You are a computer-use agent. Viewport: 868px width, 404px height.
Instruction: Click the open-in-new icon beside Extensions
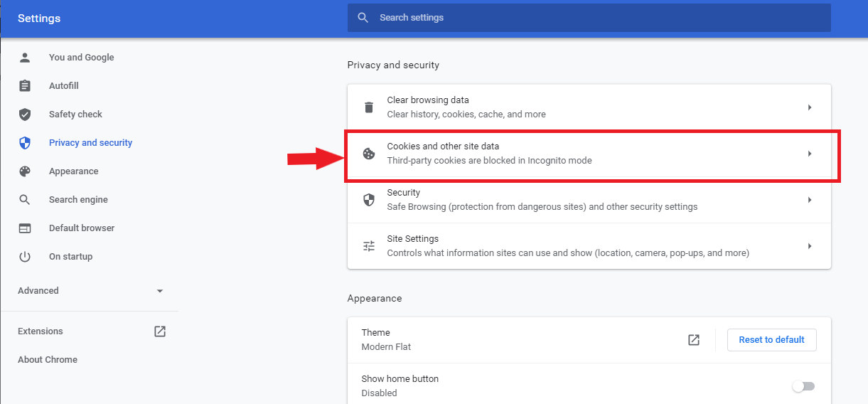[160, 331]
